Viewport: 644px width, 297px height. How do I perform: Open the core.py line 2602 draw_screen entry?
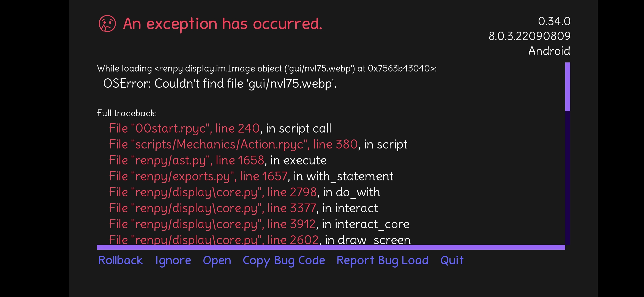pos(214,240)
